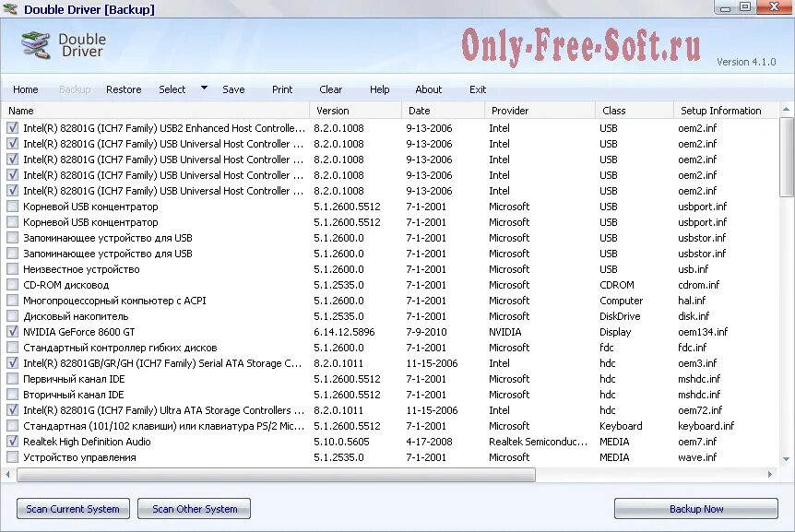Open the About menu item

429,89
